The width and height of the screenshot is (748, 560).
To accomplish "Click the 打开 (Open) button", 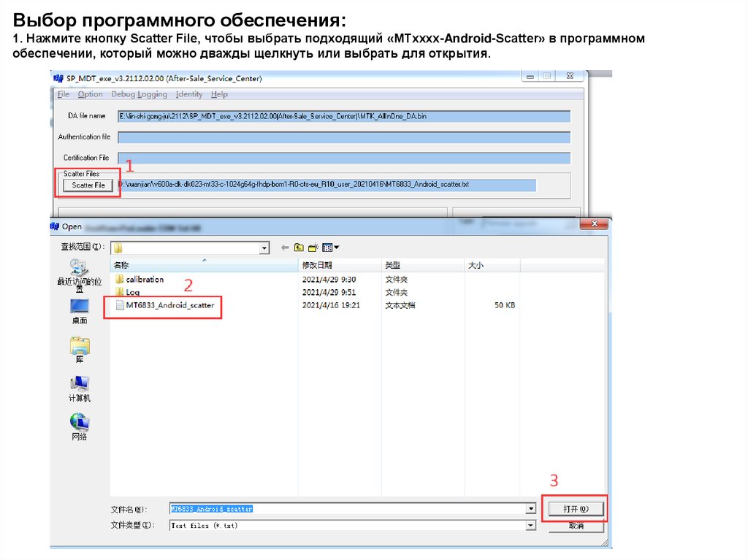I will pos(576,509).
